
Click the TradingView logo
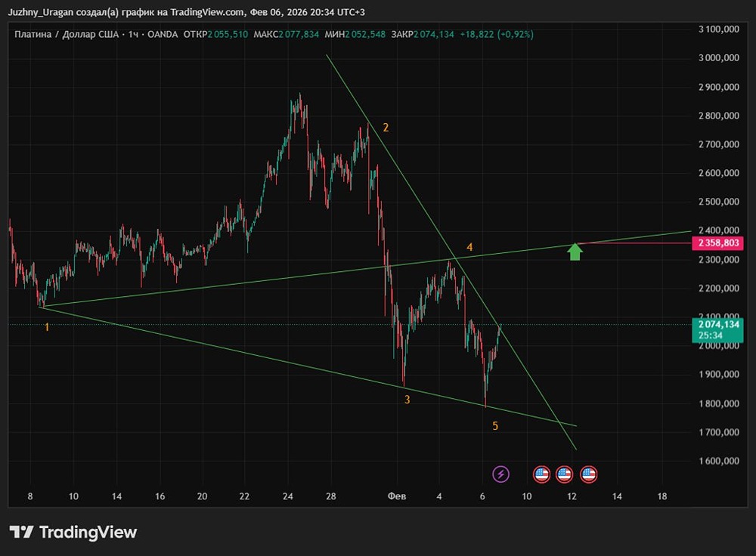(73, 532)
